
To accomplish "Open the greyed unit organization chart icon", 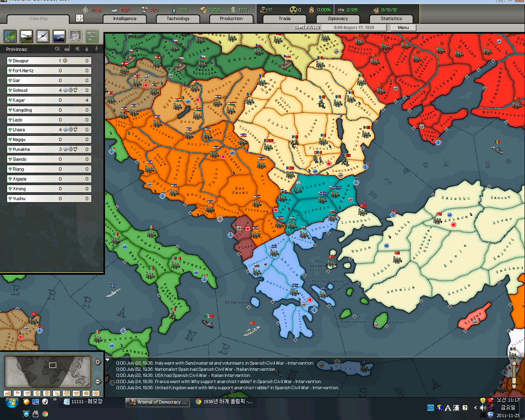I will tap(92, 36).
